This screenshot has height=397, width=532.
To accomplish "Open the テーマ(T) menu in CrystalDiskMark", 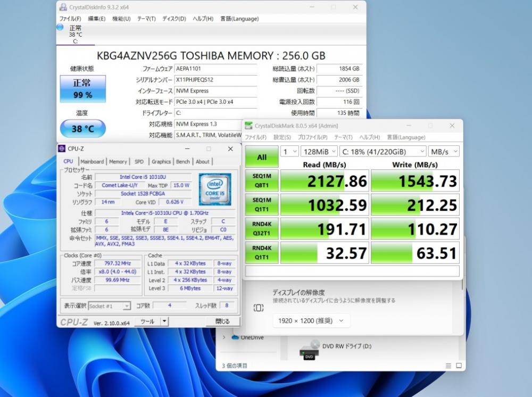I will pos(343,137).
